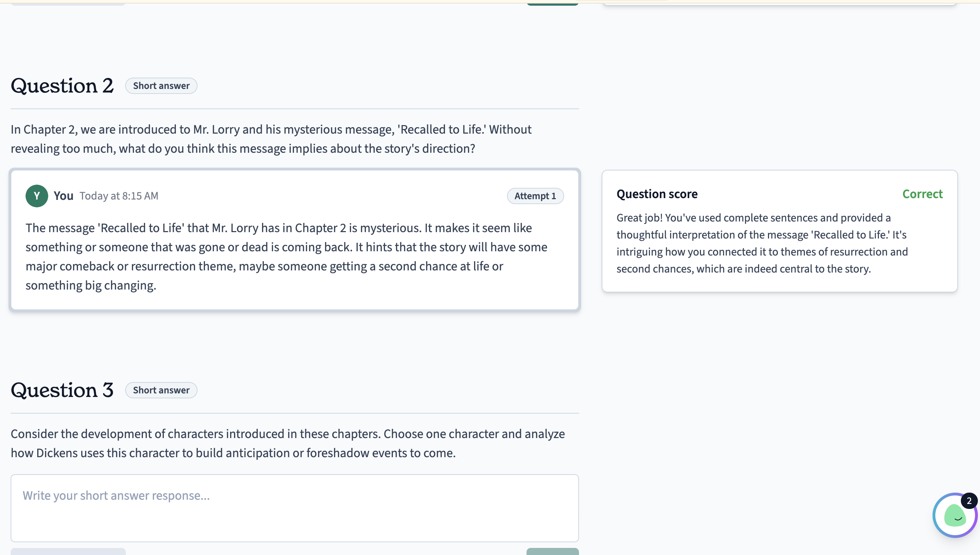This screenshot has width=980, height=555.
Task: Click the green submit button below Question 3
Action: tap(552, 551)
